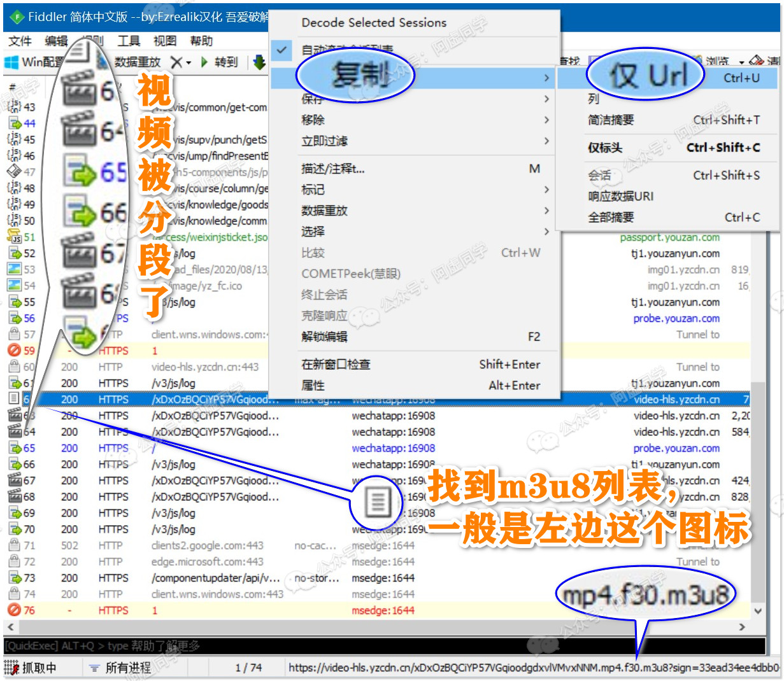Screen dimensions: 784x681
Task: Click the horizontal scrollbar right arrow
Action: point(742,627)
